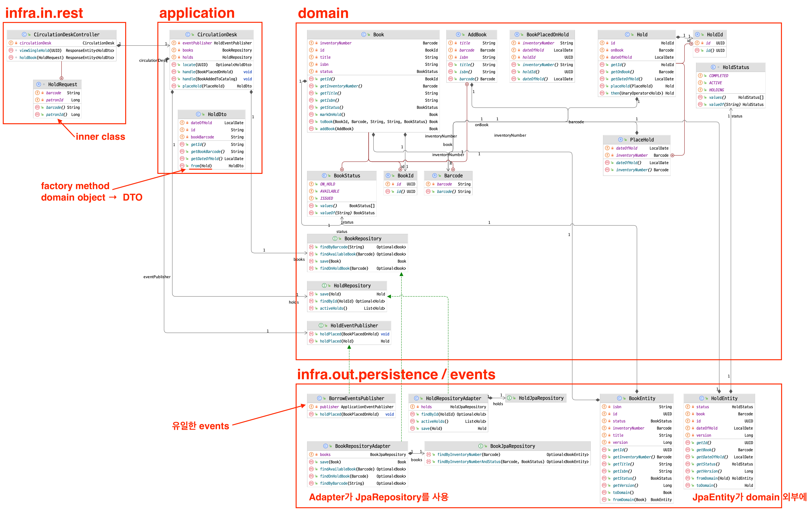The width and height of the screenshot is (812, 510).
Task: Select activeHolds() in HoldRepository
Action: pyautogui.click(x=347, y=308)
